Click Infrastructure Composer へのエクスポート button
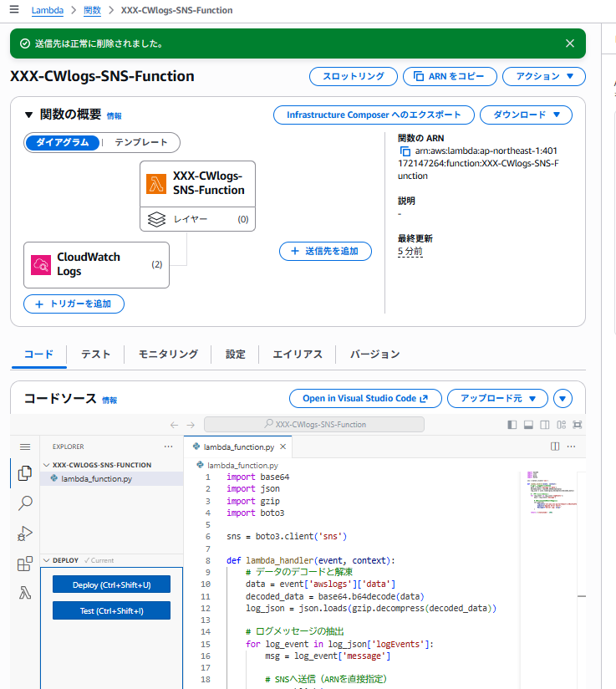The image size is (616, 689). click(x=374, y=115)
